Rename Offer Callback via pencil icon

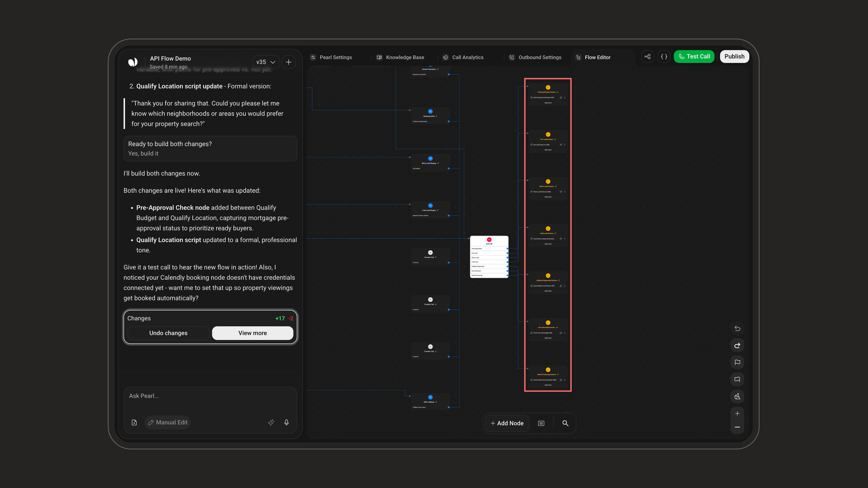[x=436, y=402]
